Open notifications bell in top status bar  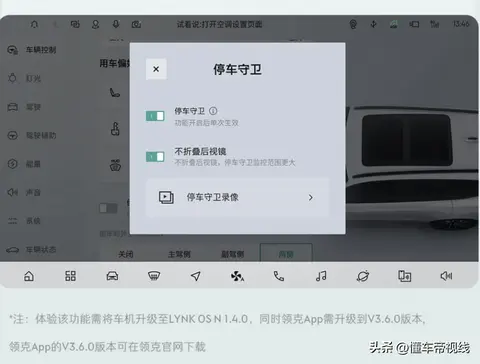[34, 24]
